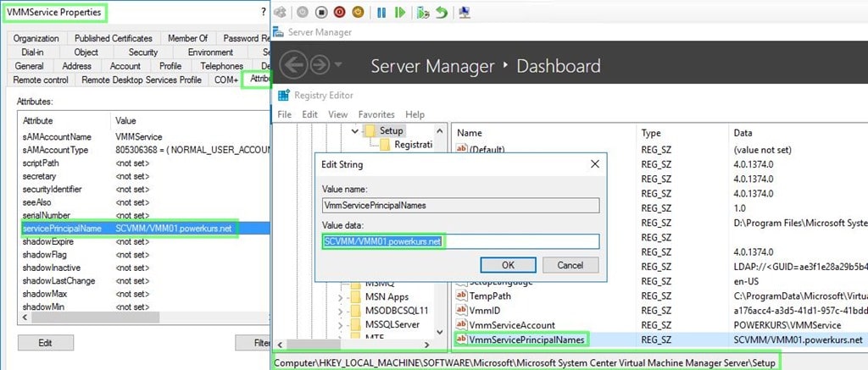Click the VmmServicePrincipalNames value ab icon
Screen dimensions: 868x370
pyautogui.click(x=461, y=340)
